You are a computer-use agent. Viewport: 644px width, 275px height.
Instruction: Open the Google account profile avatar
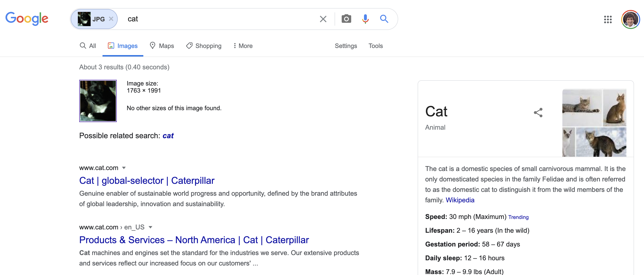point(630,19)
